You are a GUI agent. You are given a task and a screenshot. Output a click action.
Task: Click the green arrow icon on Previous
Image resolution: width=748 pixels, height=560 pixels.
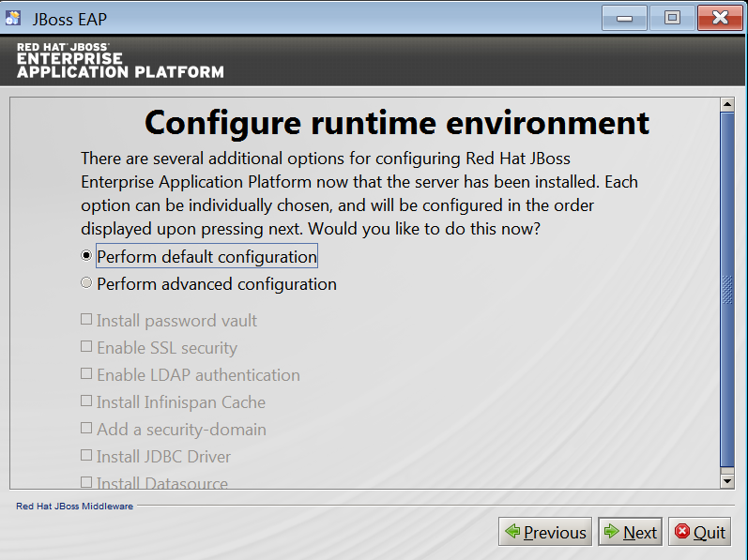coord(512,532)
